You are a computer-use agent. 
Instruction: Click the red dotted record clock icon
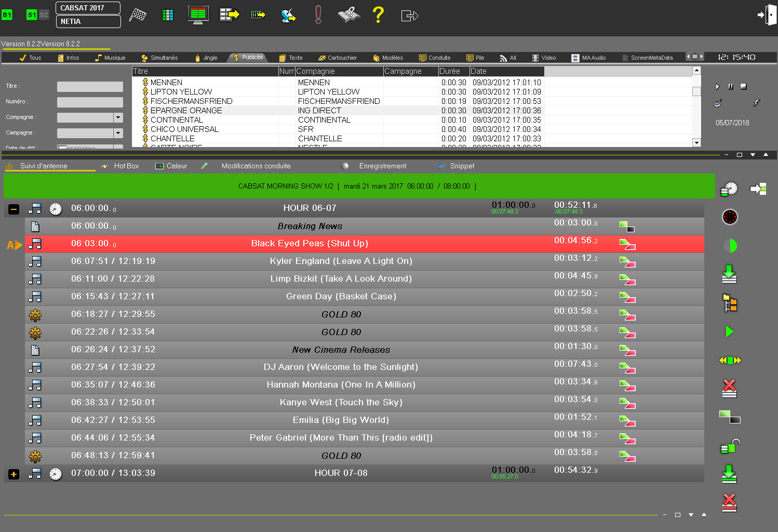[x=730, y=217]
